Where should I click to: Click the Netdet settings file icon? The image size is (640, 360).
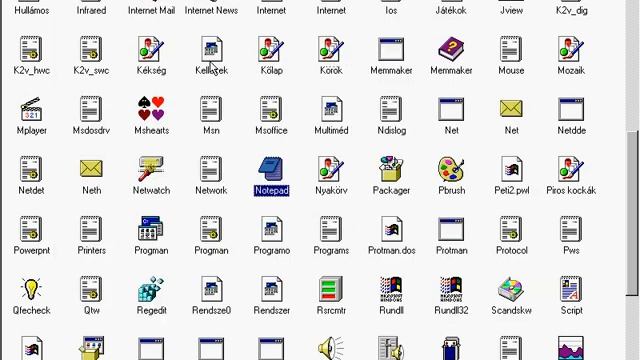tap(31, 169)
